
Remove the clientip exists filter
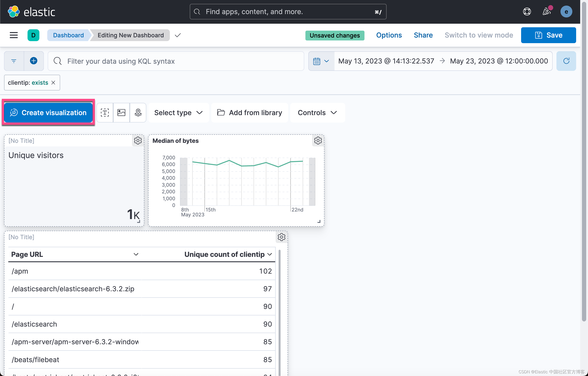pyautogui.click(x=53, y=83)
